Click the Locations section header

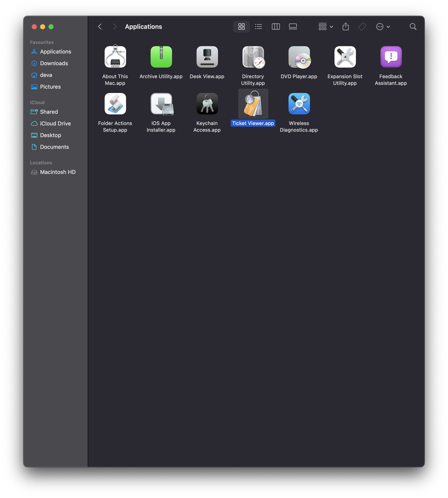41,163
